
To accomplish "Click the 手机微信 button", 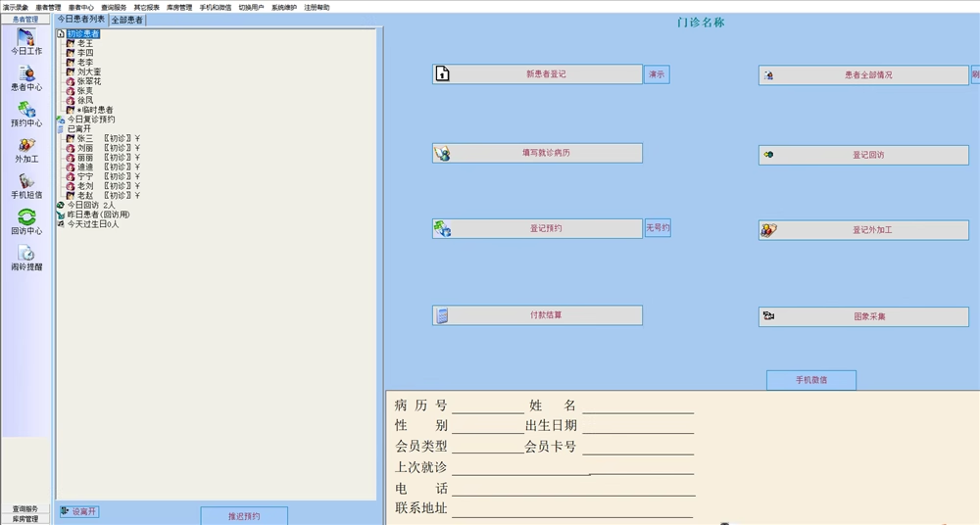I will (x=811, y=380).
